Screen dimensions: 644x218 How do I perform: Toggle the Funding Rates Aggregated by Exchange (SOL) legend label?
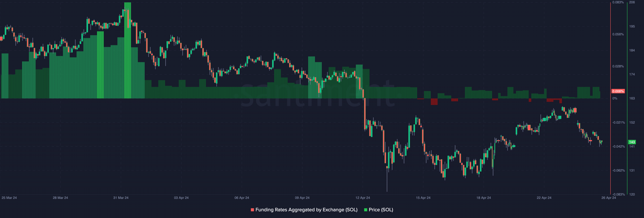[x=306, y=210]
